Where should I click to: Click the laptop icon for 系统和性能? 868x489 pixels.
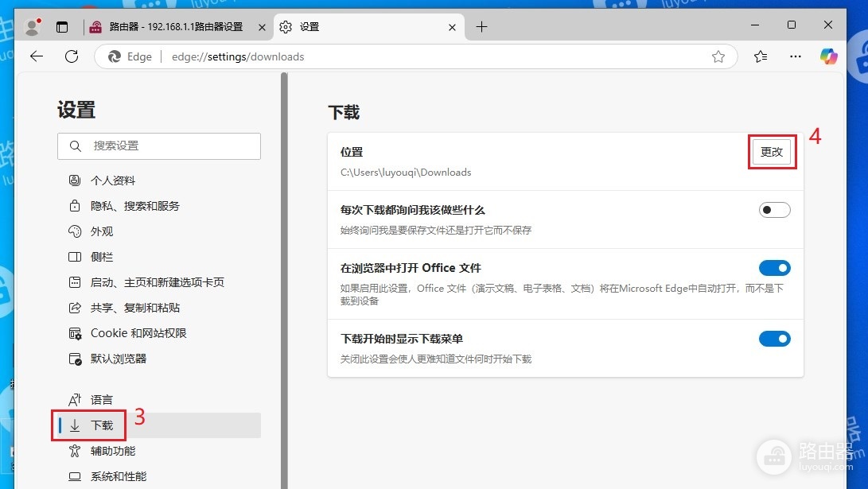pyautogui.click(x=75, y=476)
